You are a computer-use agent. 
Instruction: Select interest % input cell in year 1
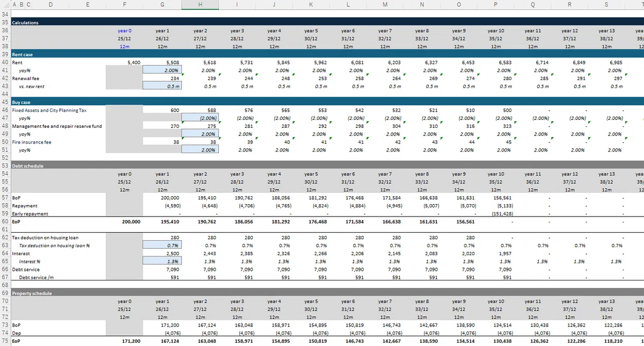163,261
